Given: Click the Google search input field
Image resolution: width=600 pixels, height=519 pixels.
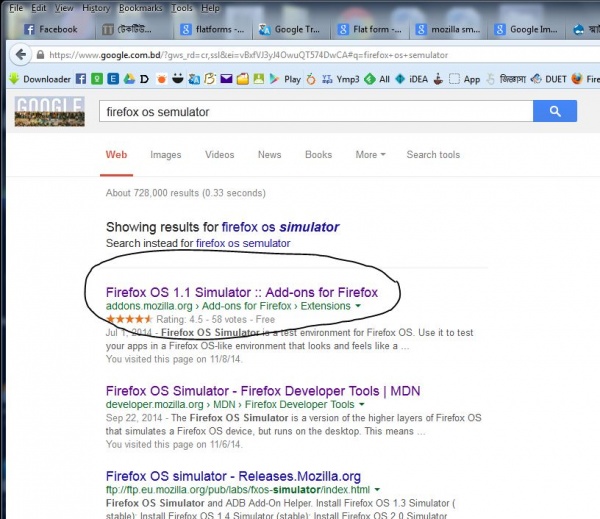Looking at the screenshot, I should [316, 111].
